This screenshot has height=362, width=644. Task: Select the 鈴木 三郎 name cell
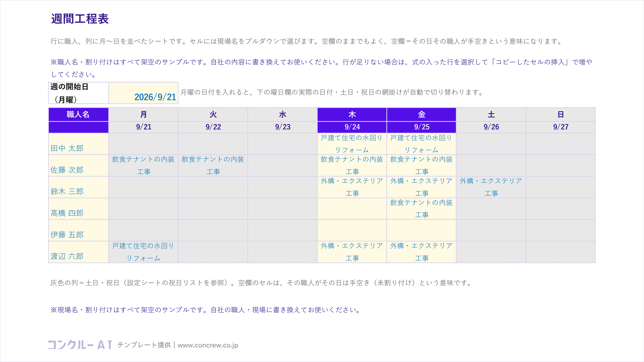click(x=78, y=187)
